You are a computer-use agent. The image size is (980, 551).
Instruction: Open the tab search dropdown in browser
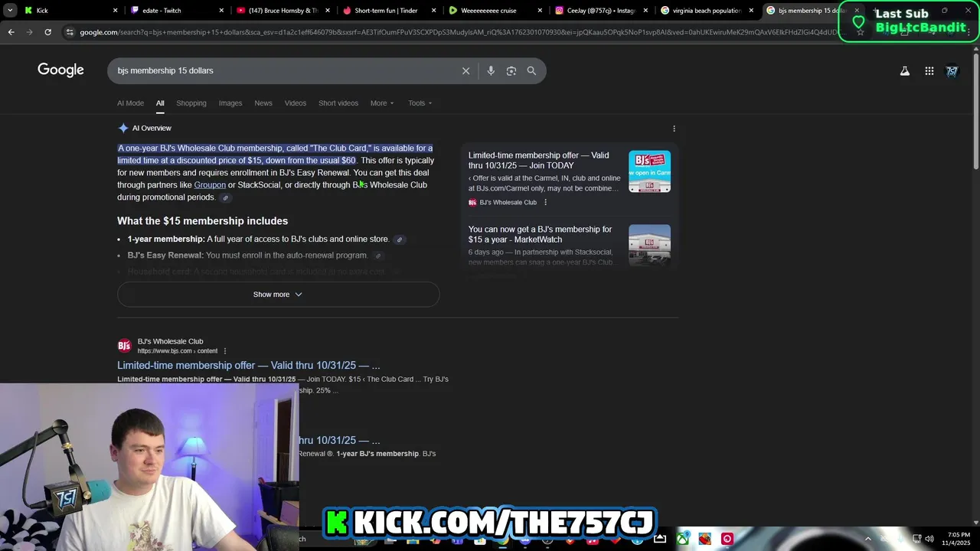coord(10,11)
